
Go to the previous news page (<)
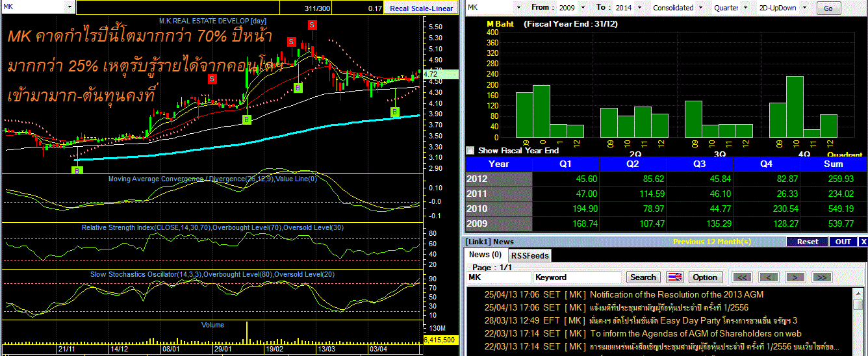(x=769, y=277)
